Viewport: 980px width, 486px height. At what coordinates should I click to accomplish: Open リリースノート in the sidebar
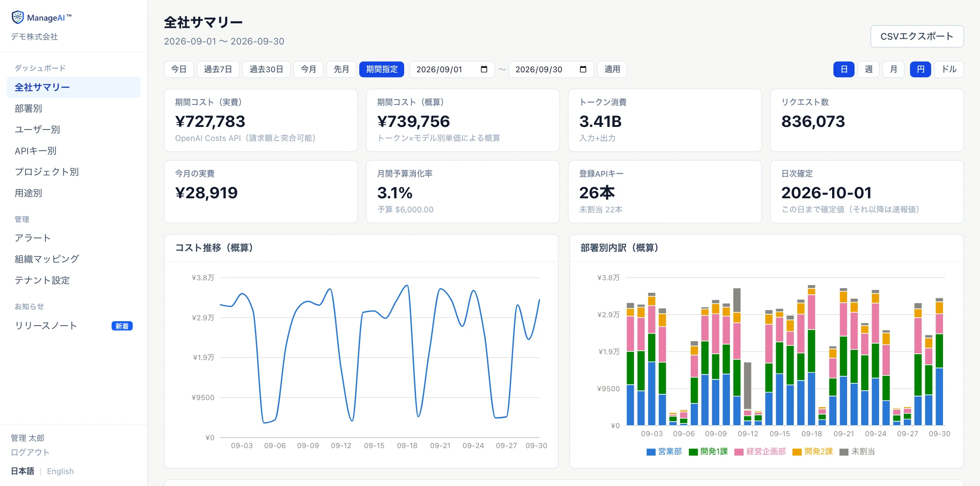pos(74,326)
